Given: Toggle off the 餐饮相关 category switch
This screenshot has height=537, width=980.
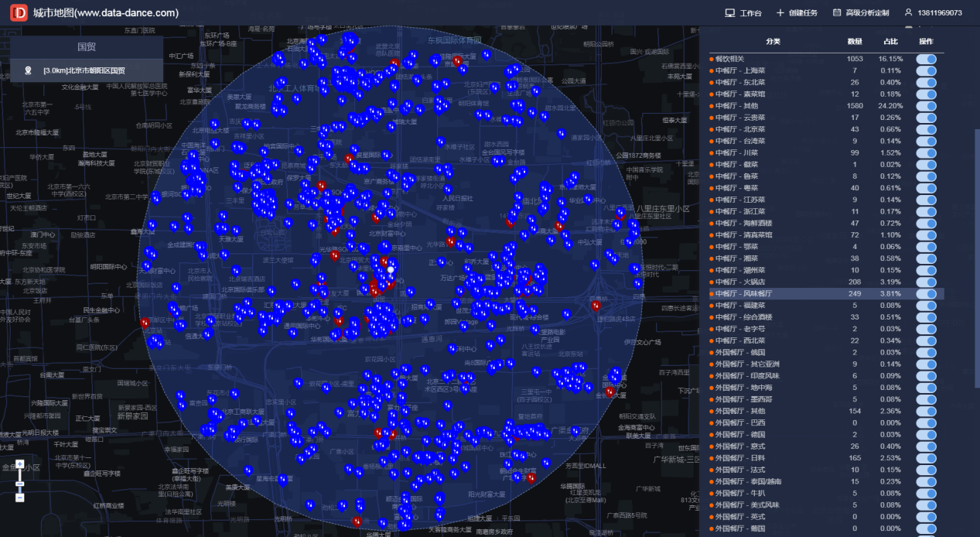Looking at the screenshot, I should coord(926,59).
